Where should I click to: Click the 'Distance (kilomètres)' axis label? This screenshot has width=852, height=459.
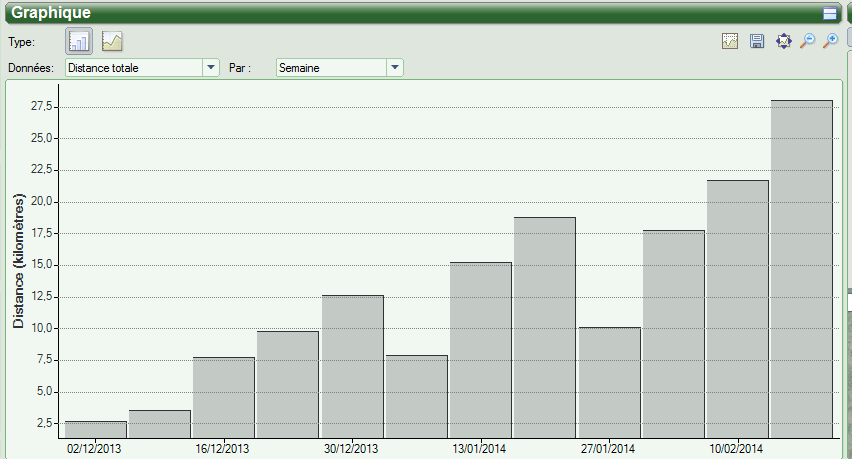[x=18, y=261]
